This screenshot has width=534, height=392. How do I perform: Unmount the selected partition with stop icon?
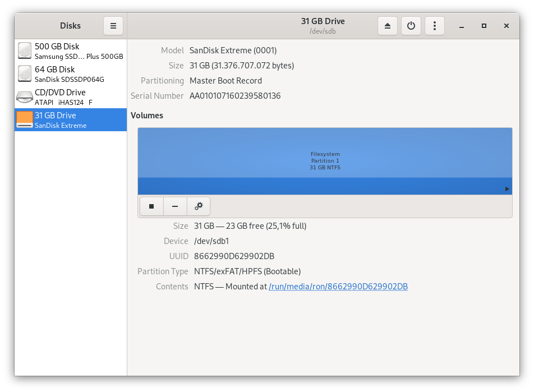151,206
